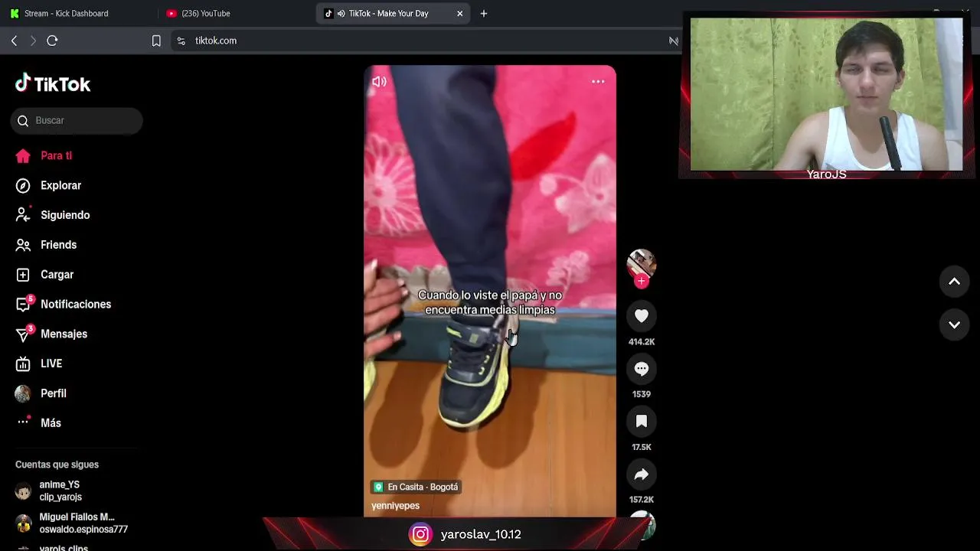Click the 17.5K saves count
Viewport: 980px width, 551px height.
(642, 448)
